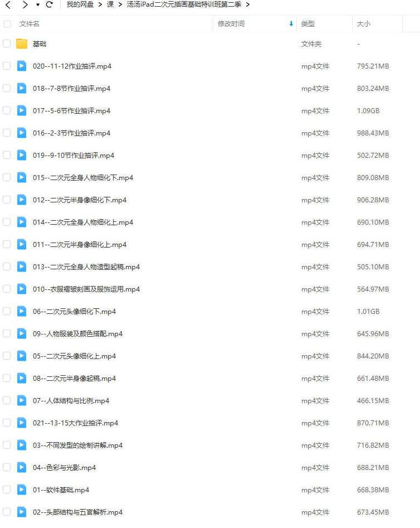Refresh the file list

click(x=50, y=4)
